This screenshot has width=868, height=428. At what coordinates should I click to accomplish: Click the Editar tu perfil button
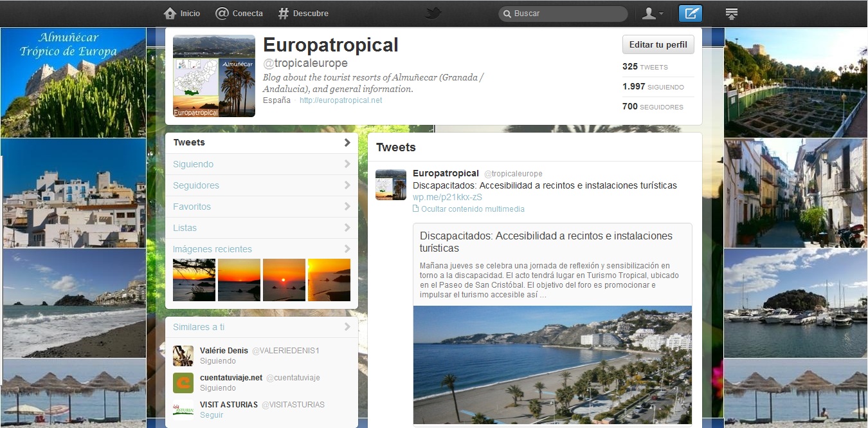click(x=658, y=45)
